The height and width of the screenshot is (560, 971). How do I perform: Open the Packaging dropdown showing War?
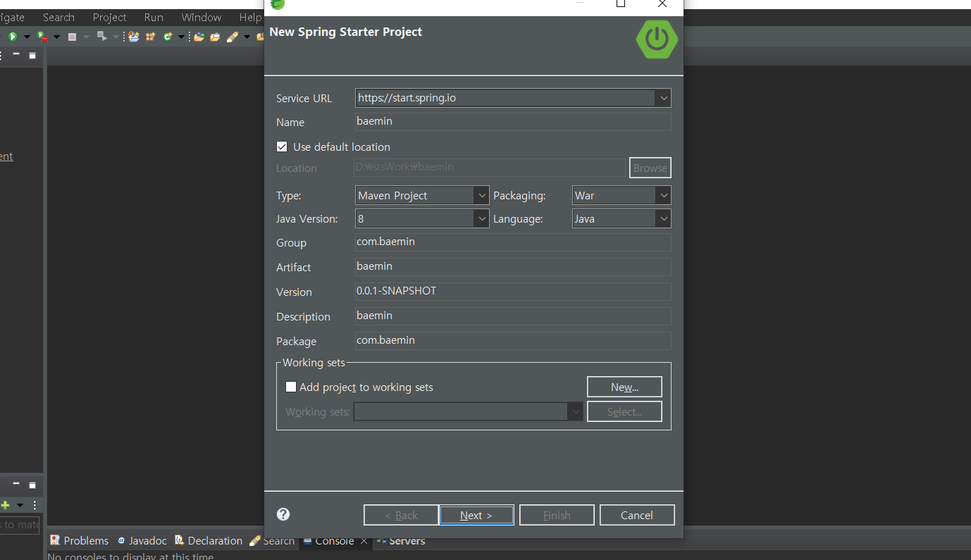point(663,195)
